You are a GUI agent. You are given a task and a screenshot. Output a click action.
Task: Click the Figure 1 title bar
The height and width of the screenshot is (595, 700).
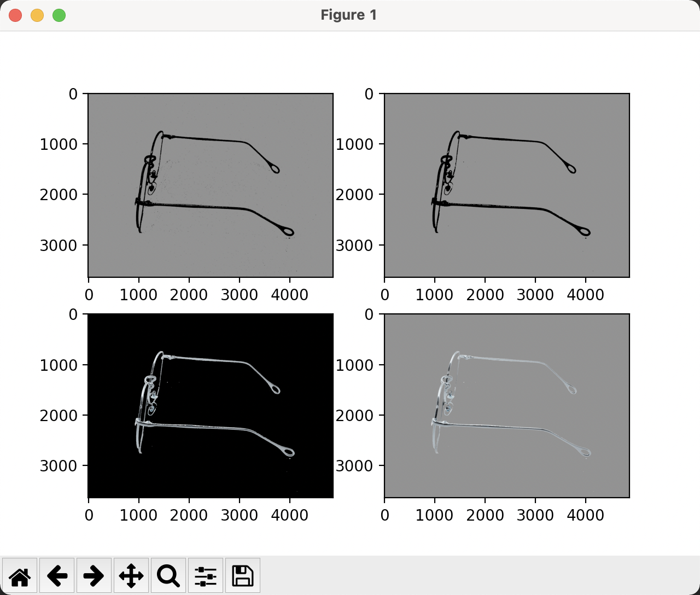tap(349, 15)
